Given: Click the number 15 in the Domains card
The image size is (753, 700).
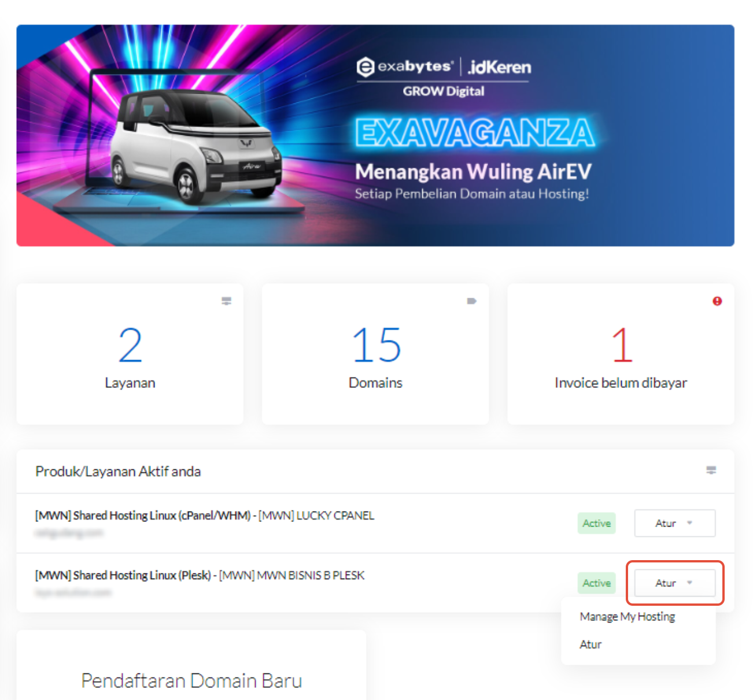Looking at the screenshot, I should (x=376, y=345).
